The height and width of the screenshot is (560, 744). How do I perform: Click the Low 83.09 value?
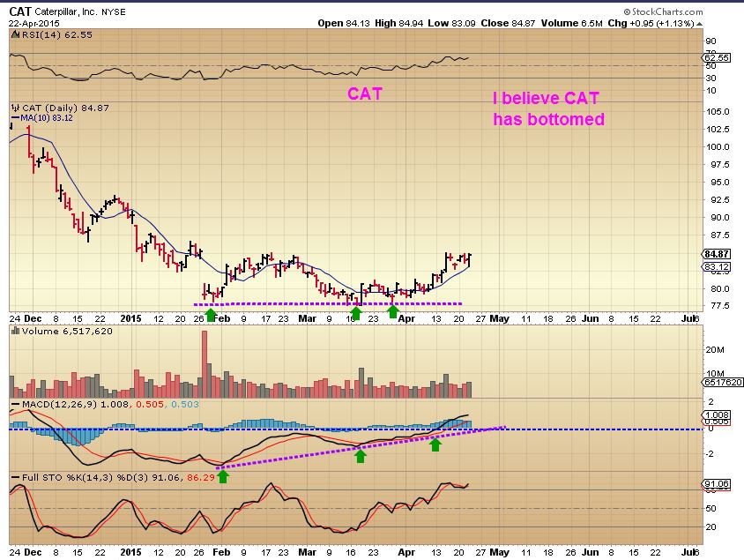click(x=451, y=23)
